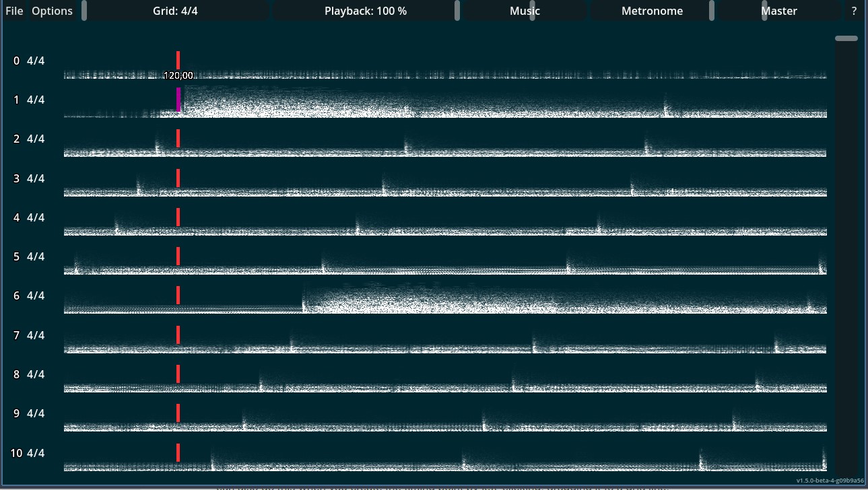Open the File menu
The width and height of the screenshot is (868, 490).
click(14, 11)
